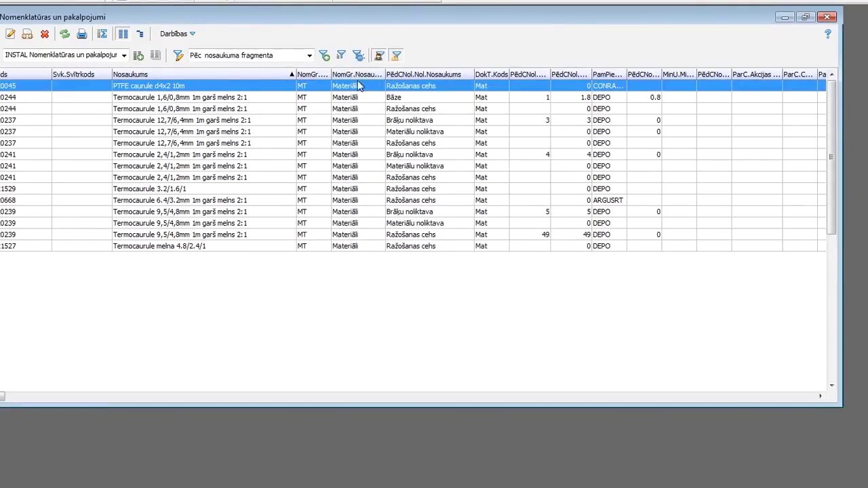Select Termocaurule 6.4/3.2mm 1m garš melns row

412,201
